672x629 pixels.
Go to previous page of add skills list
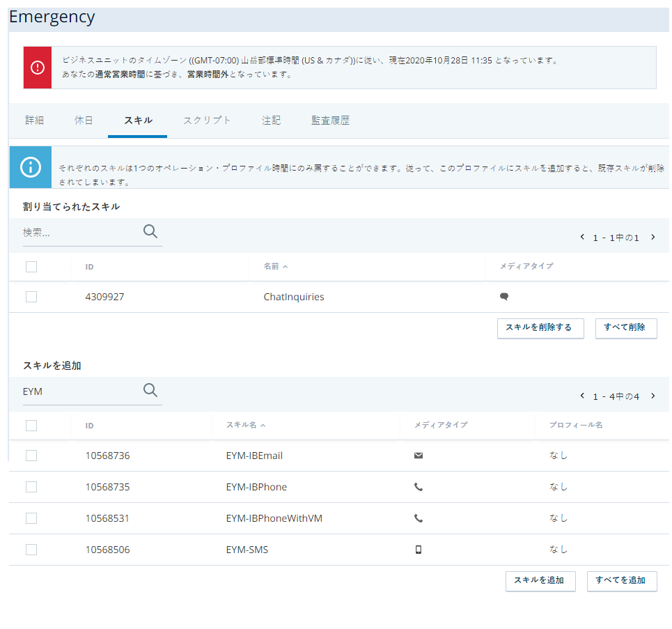[582, 396]
